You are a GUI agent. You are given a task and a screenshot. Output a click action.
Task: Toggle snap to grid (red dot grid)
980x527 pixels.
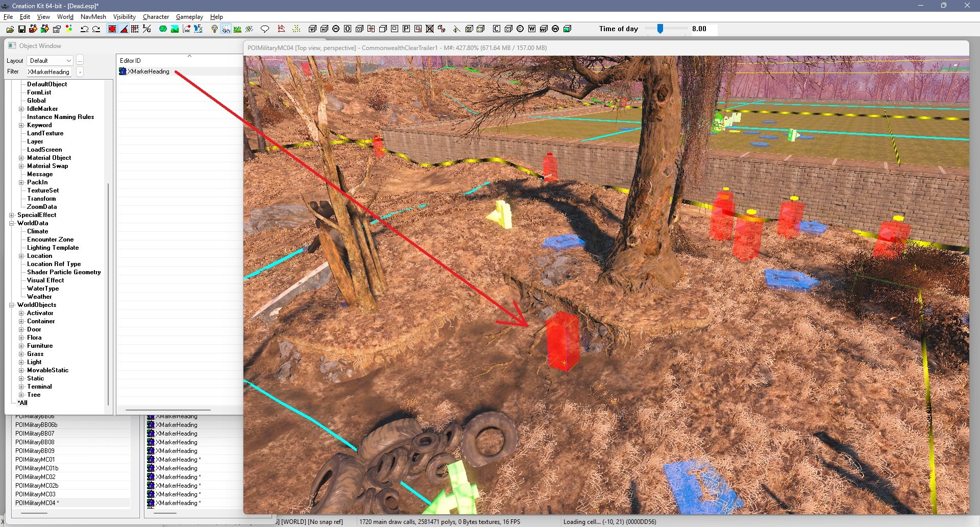pos(112,29)
